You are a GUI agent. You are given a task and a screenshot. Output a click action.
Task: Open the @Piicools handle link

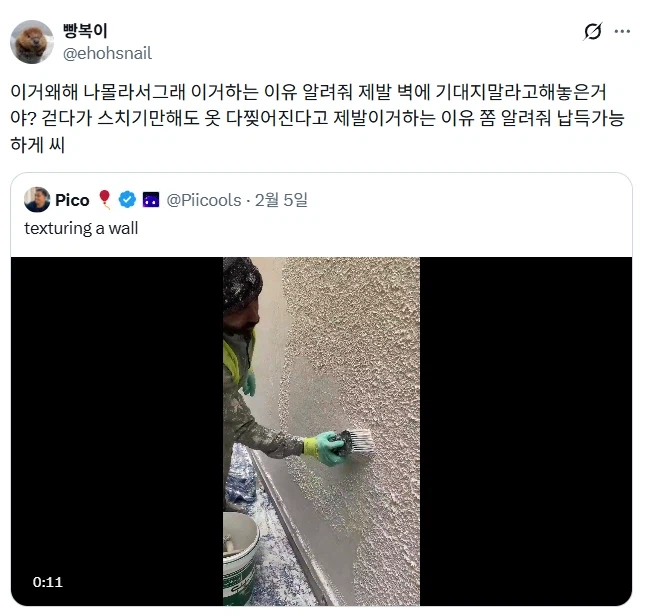(204, 200)
